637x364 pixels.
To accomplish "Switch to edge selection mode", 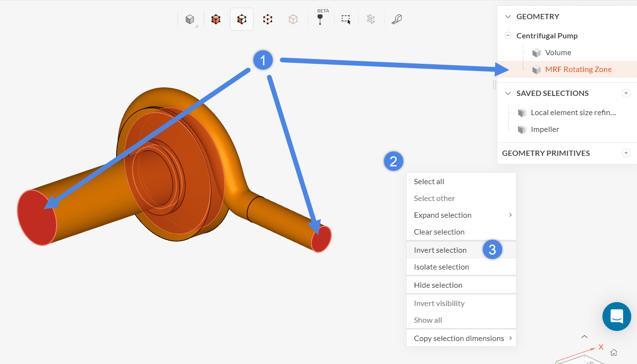I will coord(267,20).
